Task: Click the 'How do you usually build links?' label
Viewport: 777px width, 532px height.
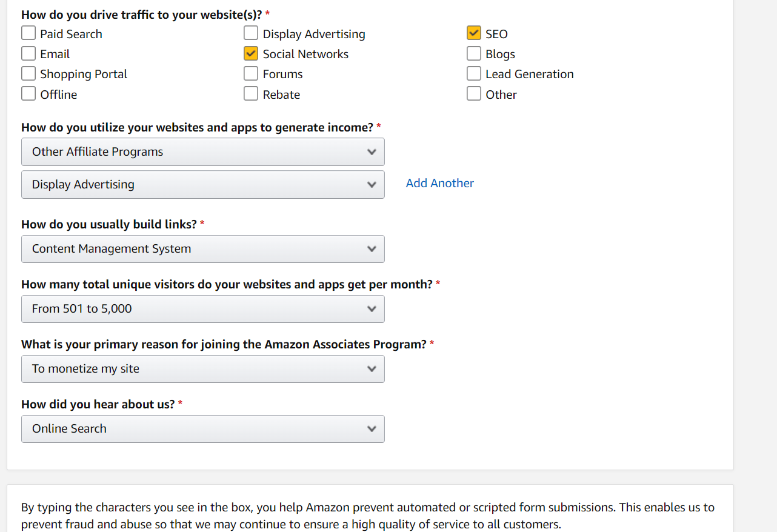Action: tap(109, 224)
